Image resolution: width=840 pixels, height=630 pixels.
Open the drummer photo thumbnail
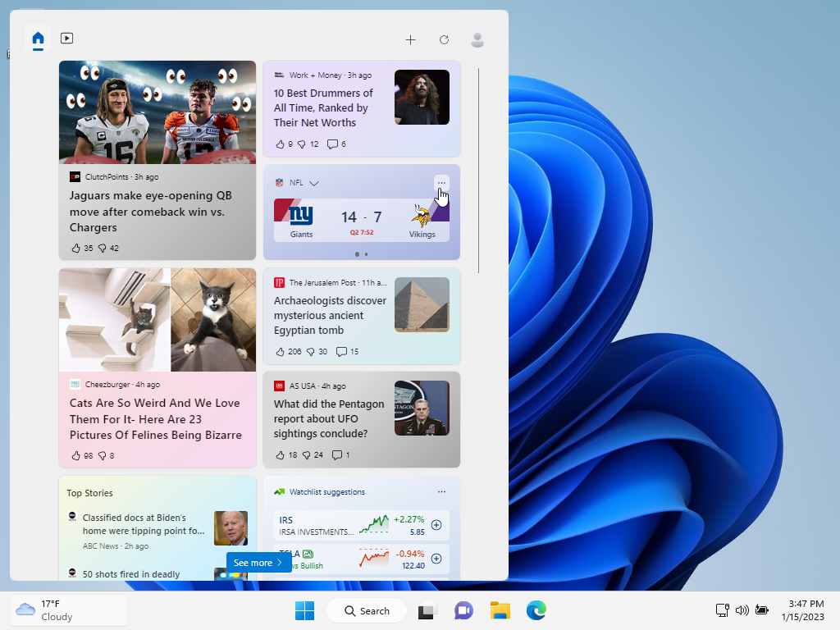pos(422,97)
